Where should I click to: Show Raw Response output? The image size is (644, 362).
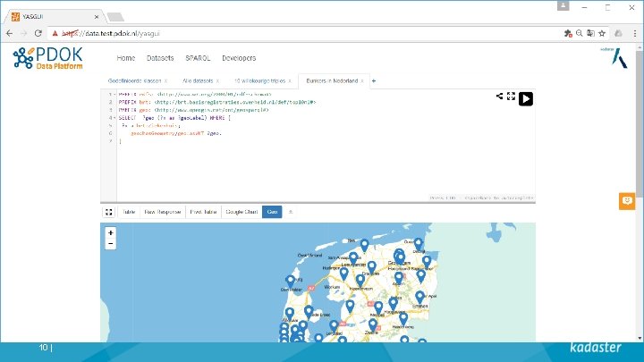coord(162,212)
